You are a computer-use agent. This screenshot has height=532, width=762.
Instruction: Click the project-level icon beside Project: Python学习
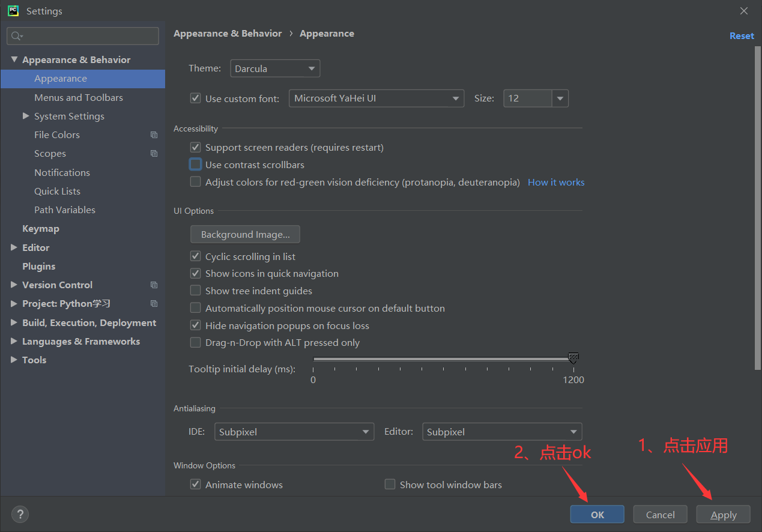[x=154, y=304]
